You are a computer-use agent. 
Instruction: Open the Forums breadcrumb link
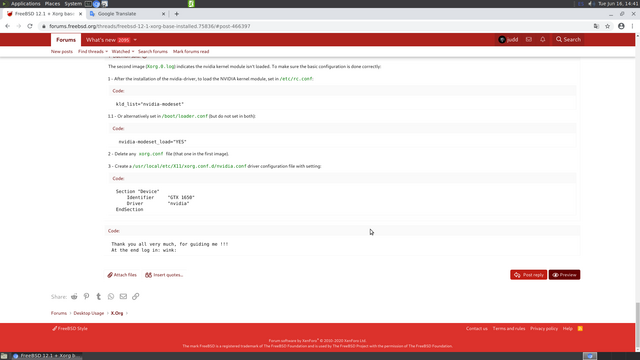point(59,313)
